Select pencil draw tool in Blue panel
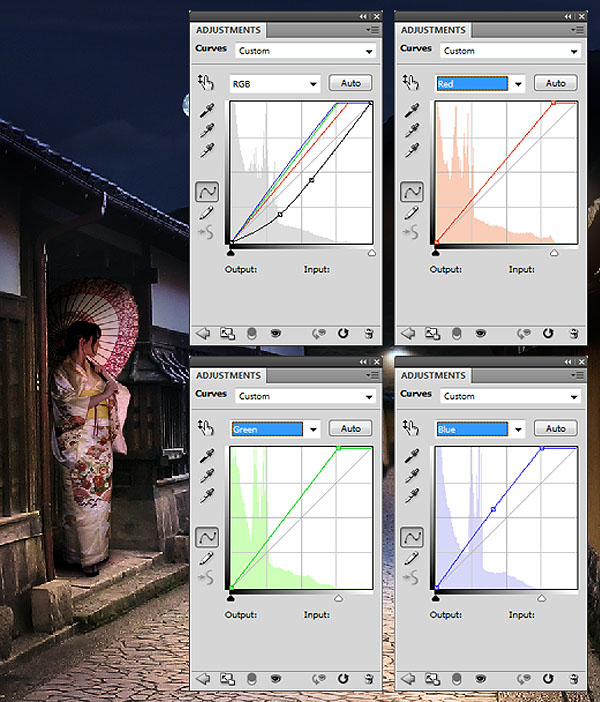The height and width of the screenshot is (702, 600). click(x=411, y=558)
